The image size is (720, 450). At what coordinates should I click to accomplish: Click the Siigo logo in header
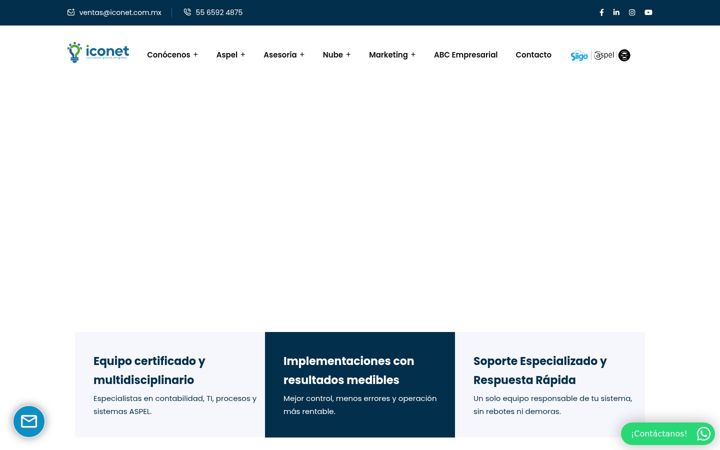click(579, 56)
